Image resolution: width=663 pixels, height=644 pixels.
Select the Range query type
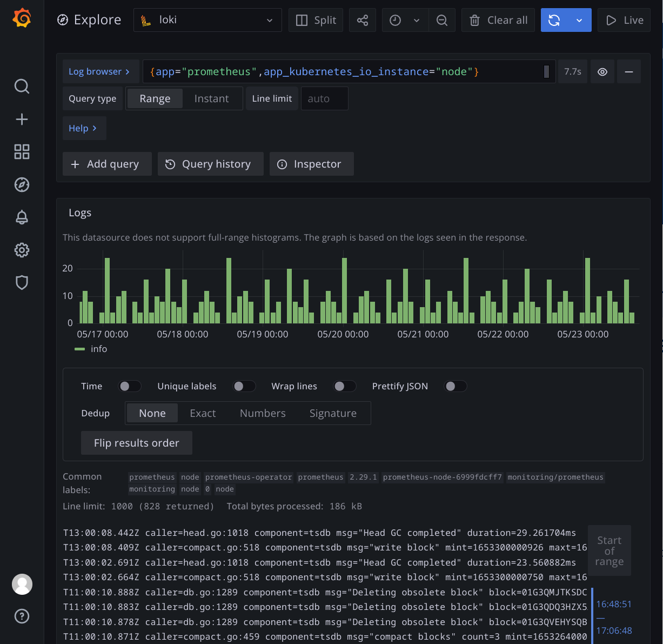point(155,98)
